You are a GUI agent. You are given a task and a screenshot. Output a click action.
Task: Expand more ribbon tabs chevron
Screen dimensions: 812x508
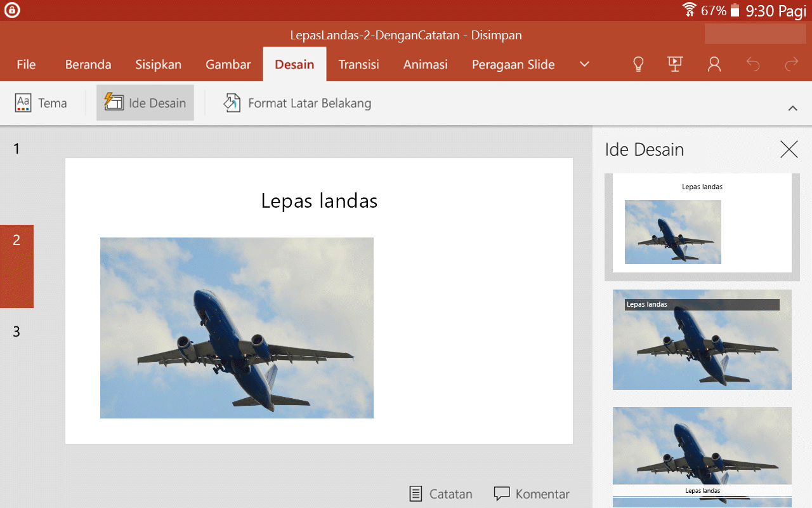click(x=585, y=64)
